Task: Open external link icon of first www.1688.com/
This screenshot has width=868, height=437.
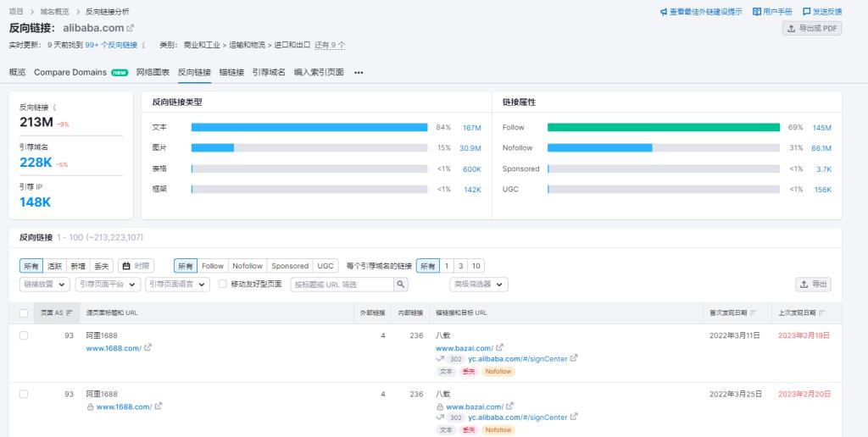Action: (147, 348)
